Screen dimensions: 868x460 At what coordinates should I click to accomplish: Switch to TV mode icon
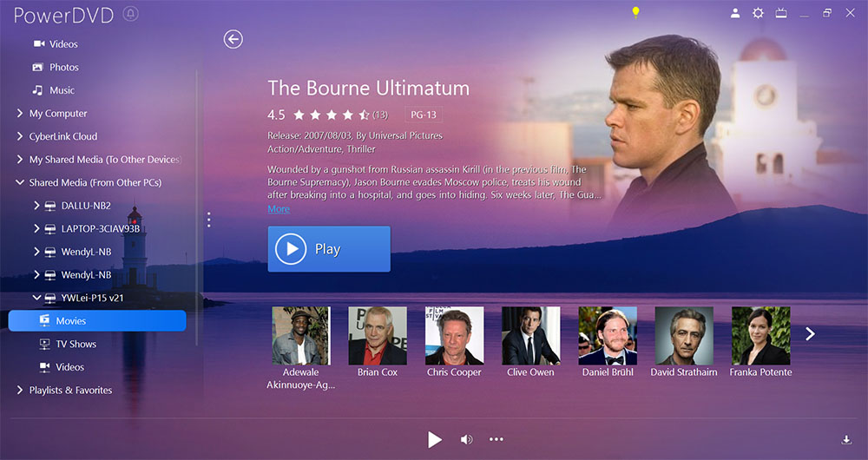pos(781,13)
